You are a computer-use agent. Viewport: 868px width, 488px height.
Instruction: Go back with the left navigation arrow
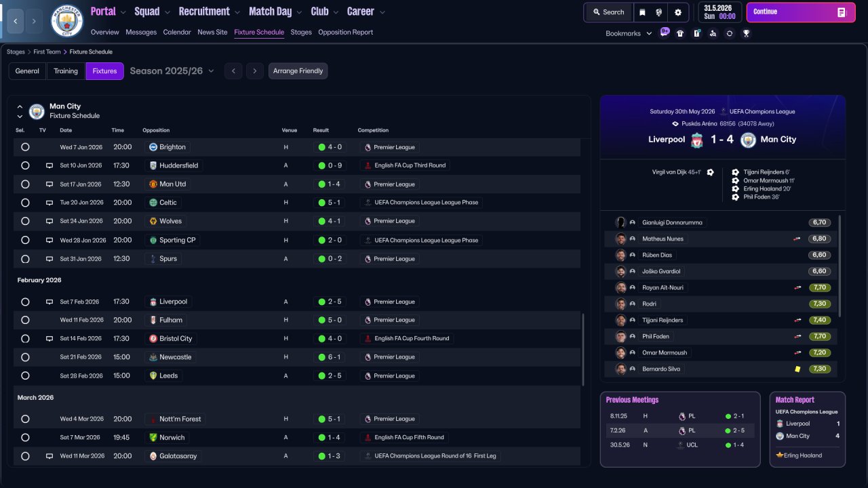pos(15,21)
